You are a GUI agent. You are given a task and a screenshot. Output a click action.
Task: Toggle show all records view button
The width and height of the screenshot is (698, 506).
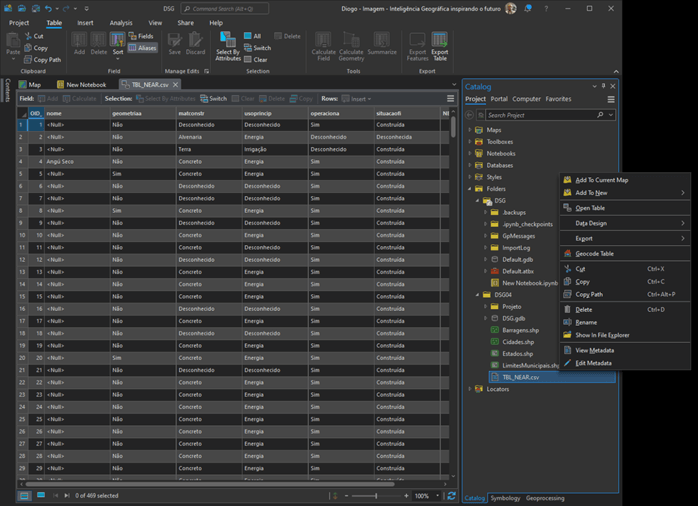point(25,496)
